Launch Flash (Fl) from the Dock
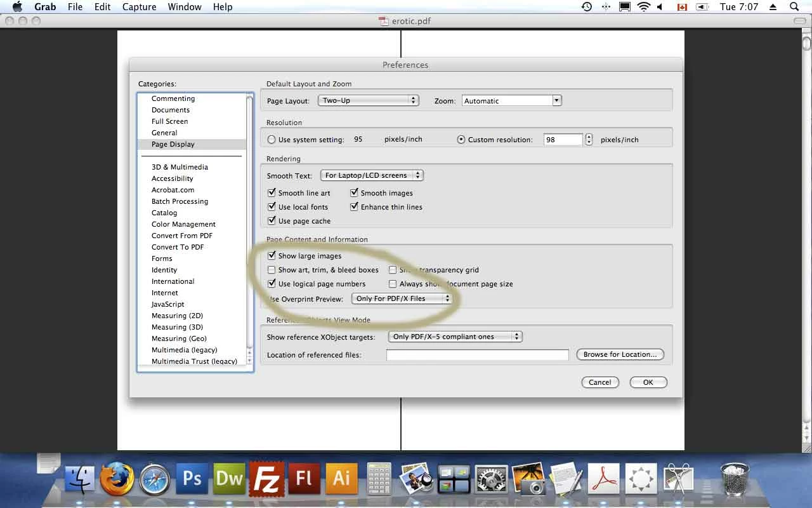The image size is (812, 508). (304, 478)
